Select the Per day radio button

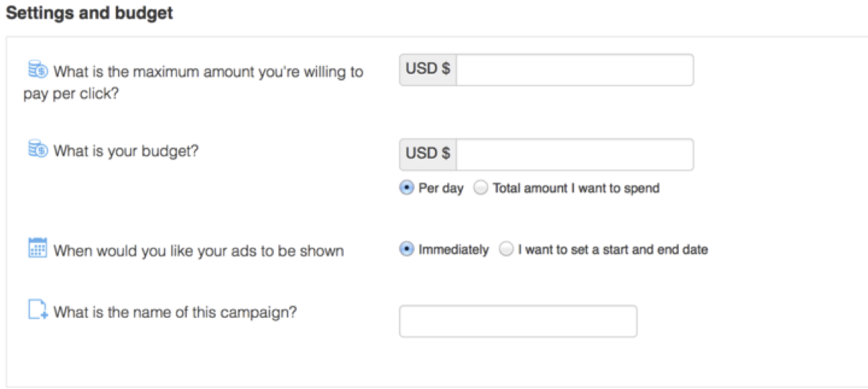(406, 188)
